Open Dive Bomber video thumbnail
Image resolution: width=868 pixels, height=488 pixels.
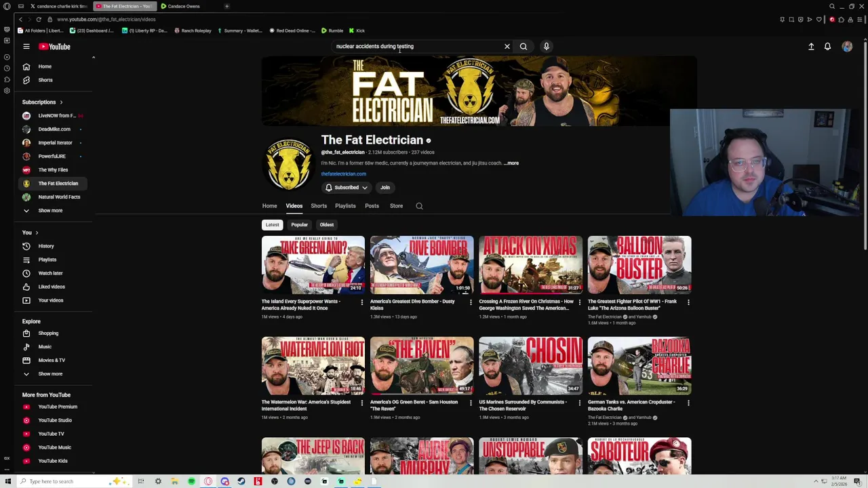tap(422, 265)
